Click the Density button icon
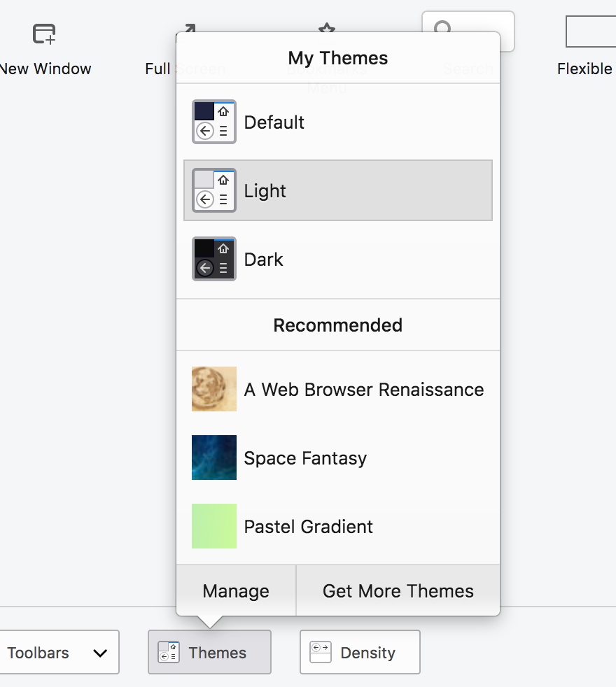Image resolution: width=616 pixels, height=687 pixels. 321,652
